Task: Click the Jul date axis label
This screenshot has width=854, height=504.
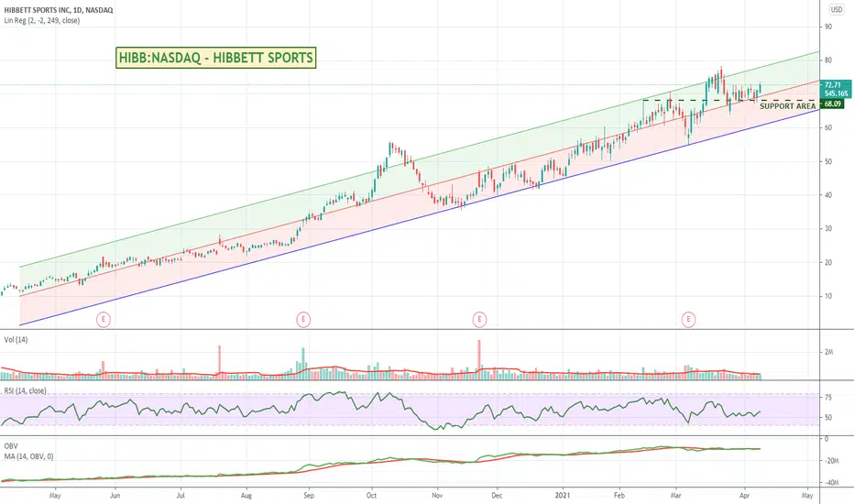Action: click(181, 496)
